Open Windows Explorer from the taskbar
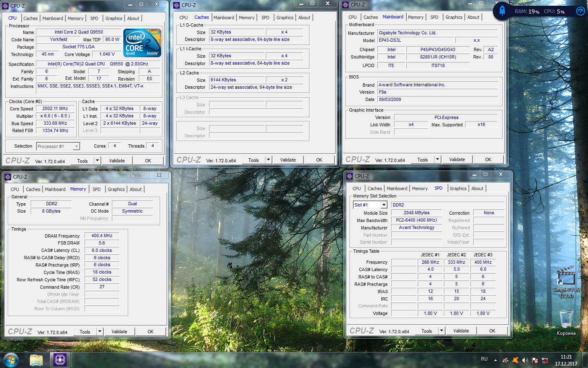This screenshot has height=368, width=588. pyautogui.click(x=36, y=360)
